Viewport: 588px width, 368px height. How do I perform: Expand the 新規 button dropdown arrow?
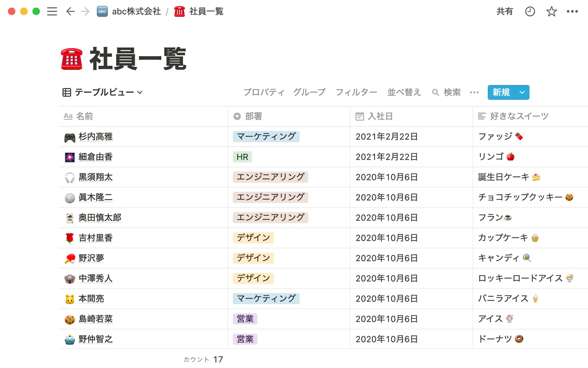(x=522, y=92)
